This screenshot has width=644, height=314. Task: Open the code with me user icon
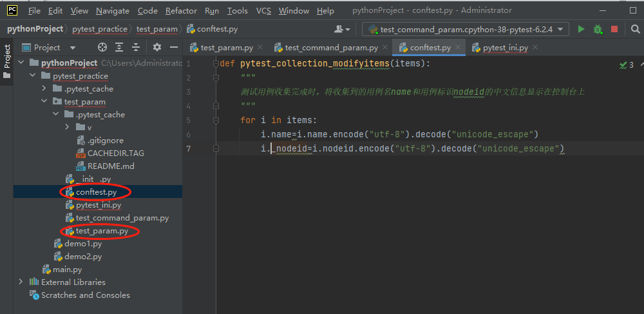coord(341,29)
